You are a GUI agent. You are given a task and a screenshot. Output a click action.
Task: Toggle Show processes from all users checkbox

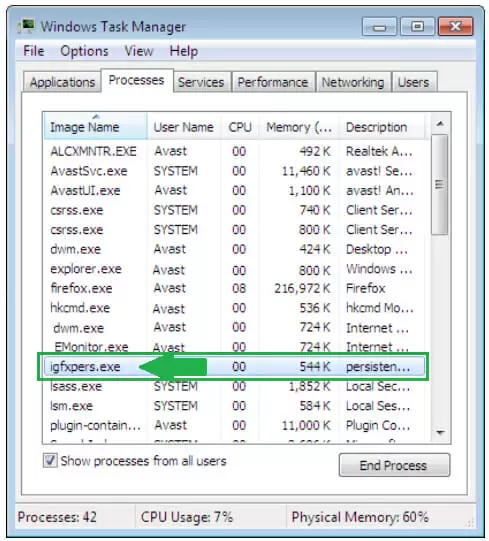click(50, 461)
